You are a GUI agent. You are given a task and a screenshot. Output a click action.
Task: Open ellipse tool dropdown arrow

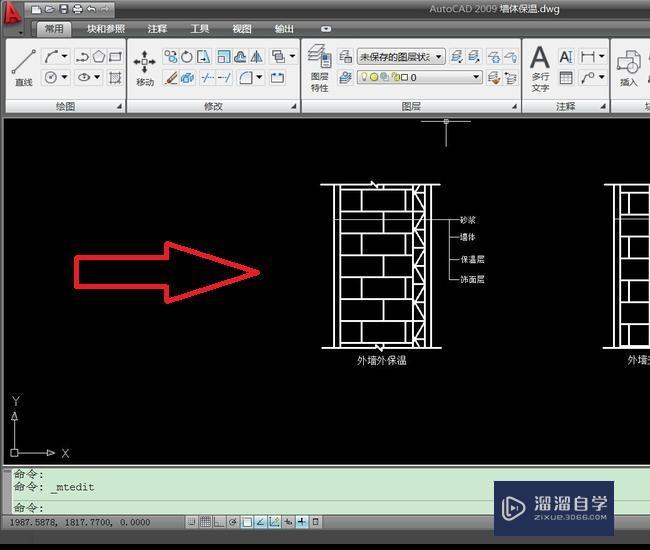coord(97,77)
